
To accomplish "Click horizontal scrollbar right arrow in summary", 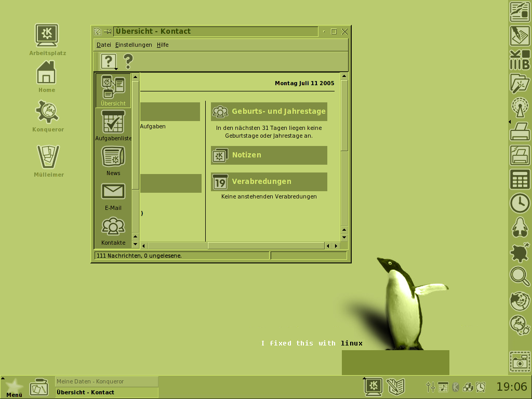I will (x=336, y=246).
